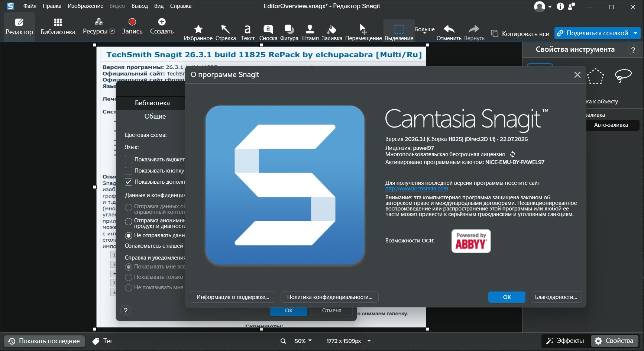
Task: Choose the lasso freehand selection shape
Action: pyautogui.click(x=623, y=76)
